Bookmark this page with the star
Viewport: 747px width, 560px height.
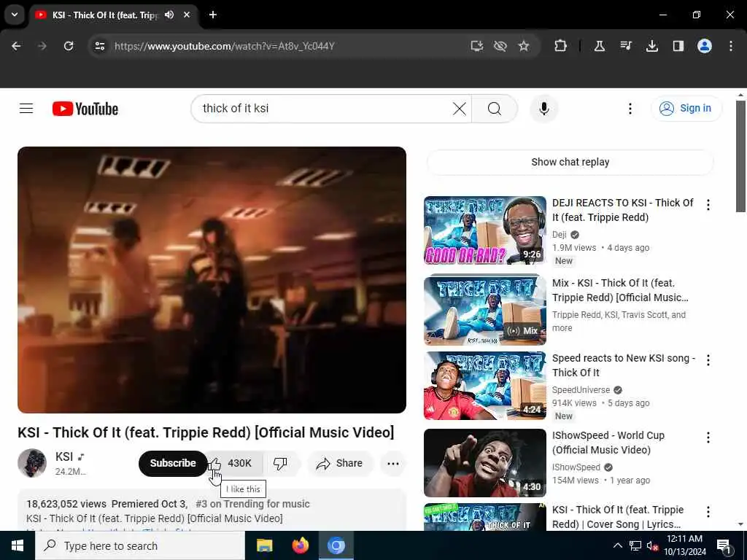[x=524, y=46]
